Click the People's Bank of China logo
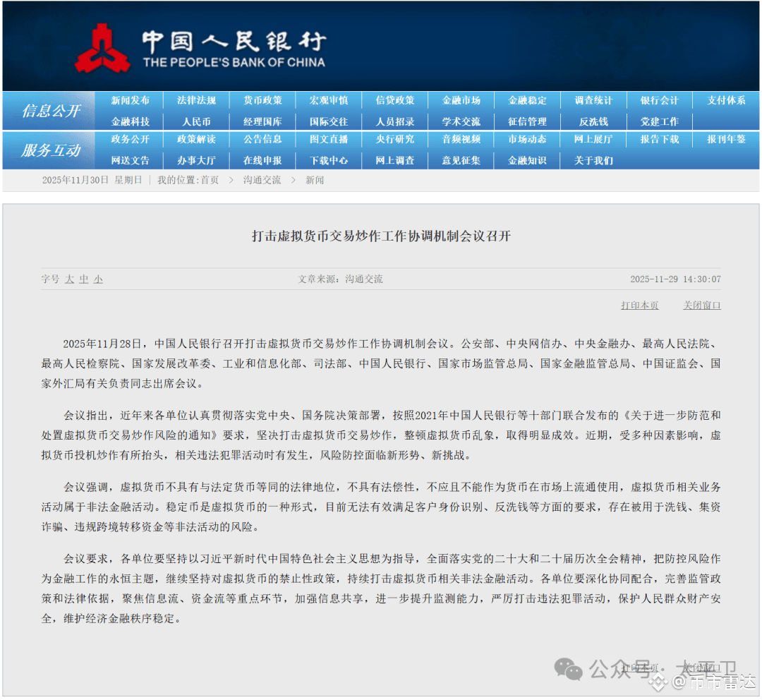This screenshot has height=700, width=762. pos(104,46)
